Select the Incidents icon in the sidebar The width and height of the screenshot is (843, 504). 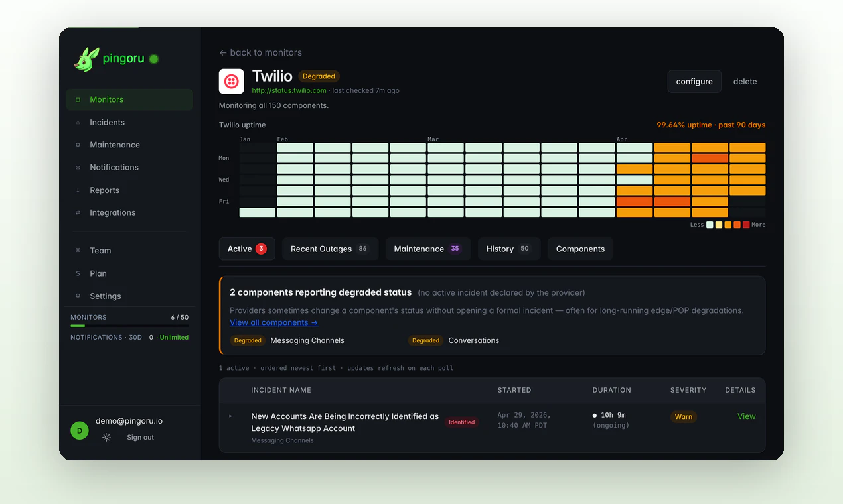click(77, 122)
